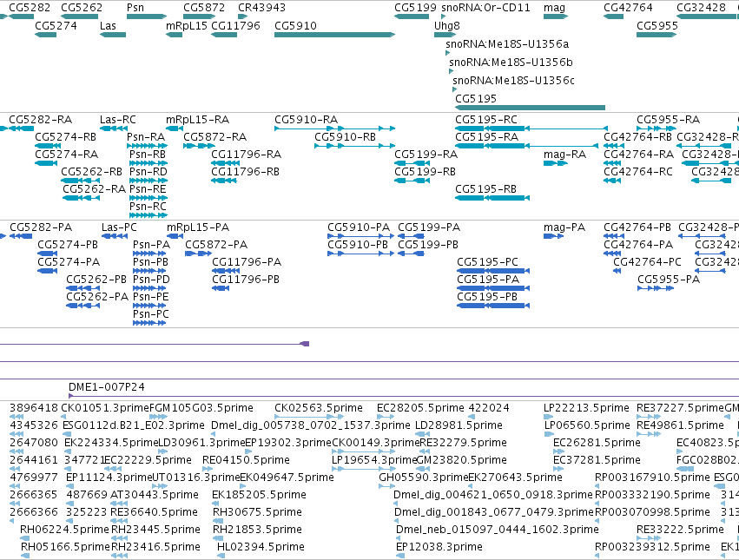Select the Las-PC protein label

(x=119, y=227)
